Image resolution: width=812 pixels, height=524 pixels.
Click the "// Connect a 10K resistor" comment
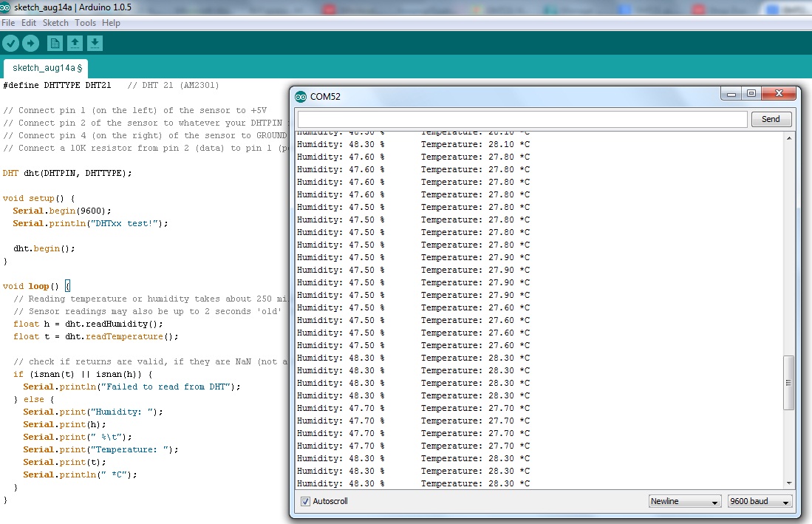point(145,148)
